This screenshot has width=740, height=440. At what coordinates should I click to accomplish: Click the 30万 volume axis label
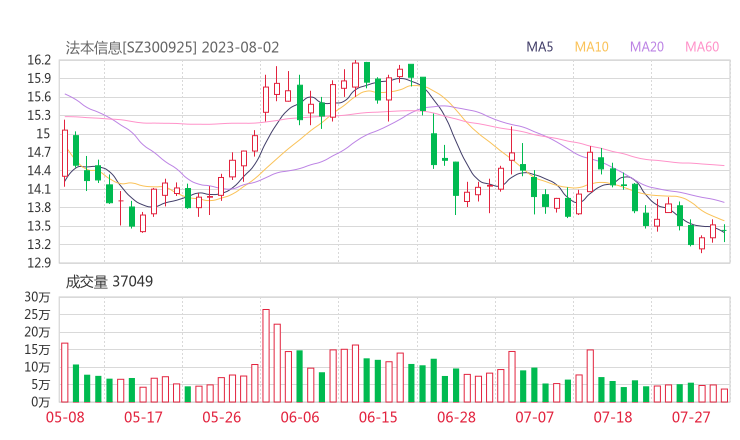point(37,297)
